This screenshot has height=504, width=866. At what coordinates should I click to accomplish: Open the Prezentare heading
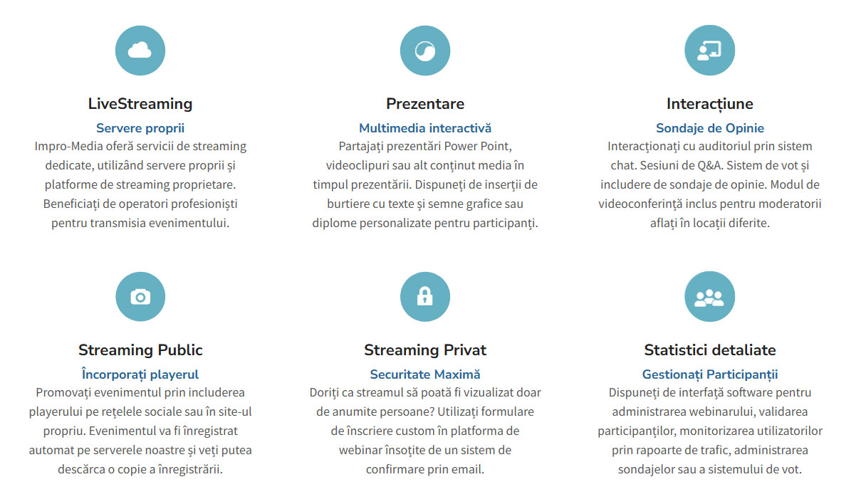tap(425, 104)
